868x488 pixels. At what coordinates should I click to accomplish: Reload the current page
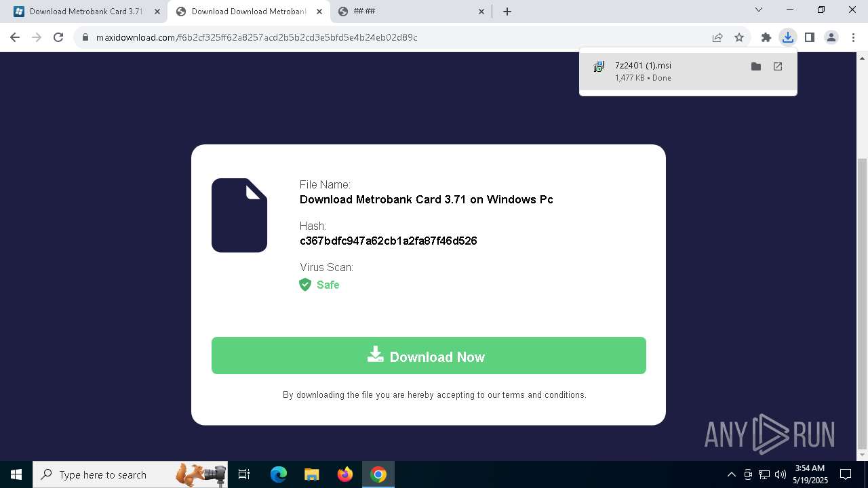point(58,37)
